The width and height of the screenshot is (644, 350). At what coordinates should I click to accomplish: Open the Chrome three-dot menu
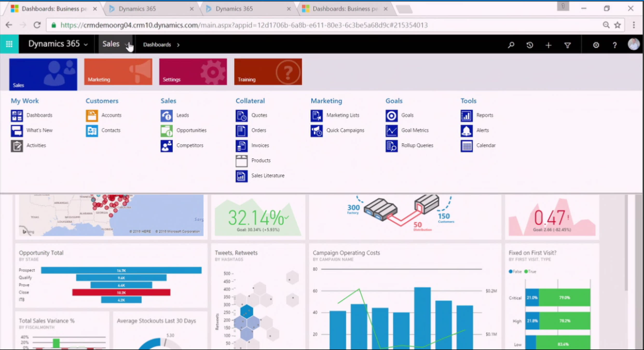pyautogui.click(x=634, y=25)
